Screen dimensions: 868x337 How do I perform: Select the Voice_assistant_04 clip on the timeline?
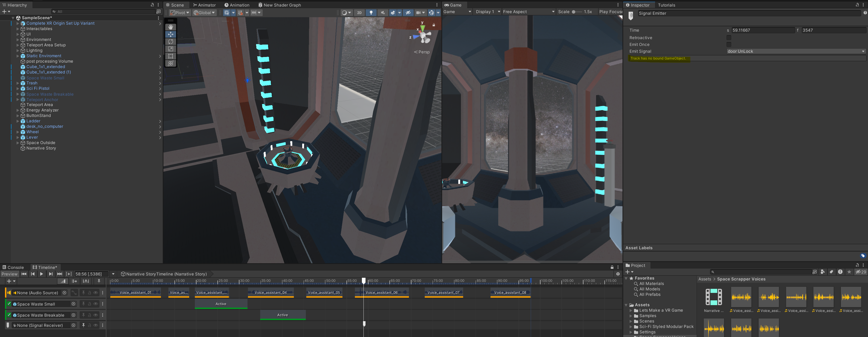click(x=271, y=292)
